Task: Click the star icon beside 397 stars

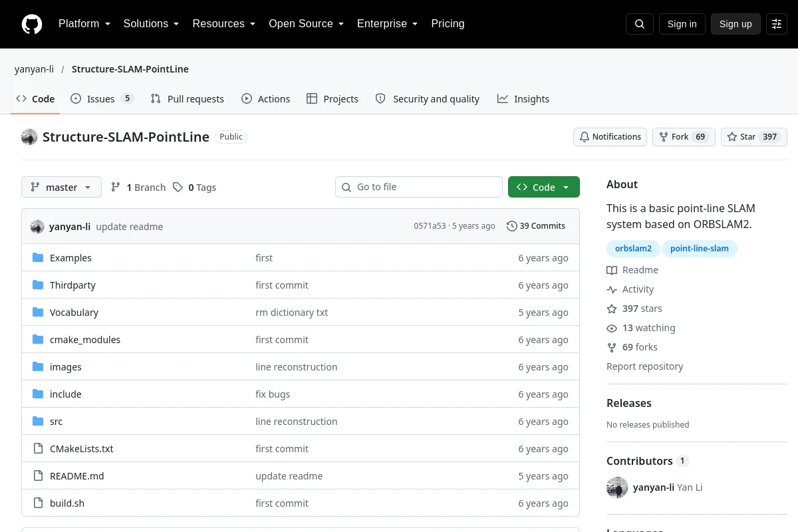Action: click(612, 309)
